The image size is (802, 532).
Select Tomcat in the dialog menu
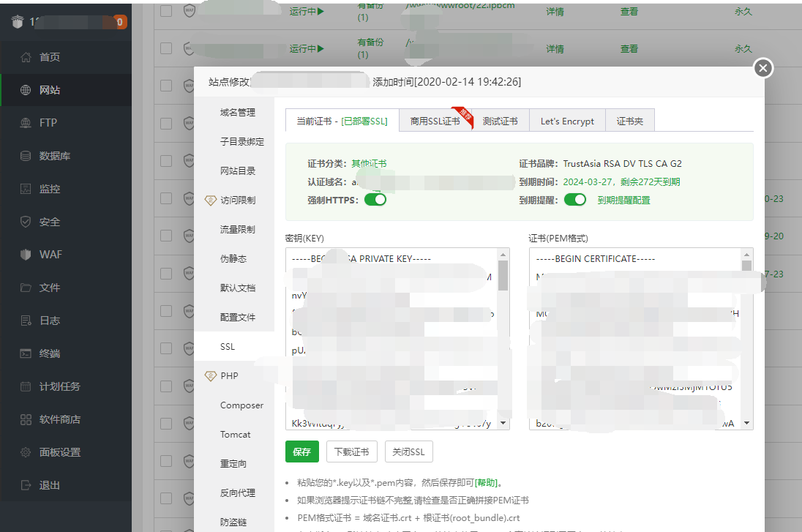236,434
